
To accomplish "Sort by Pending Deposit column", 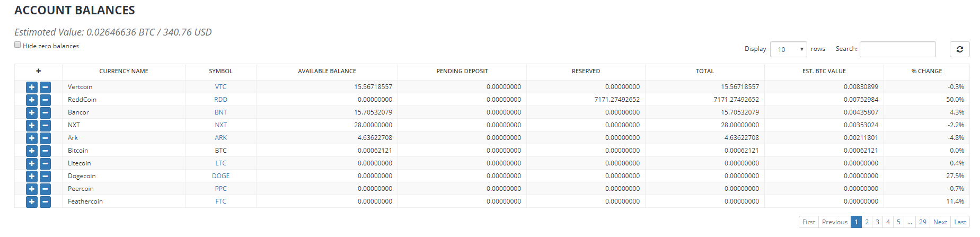I will (x=462, y=71).
